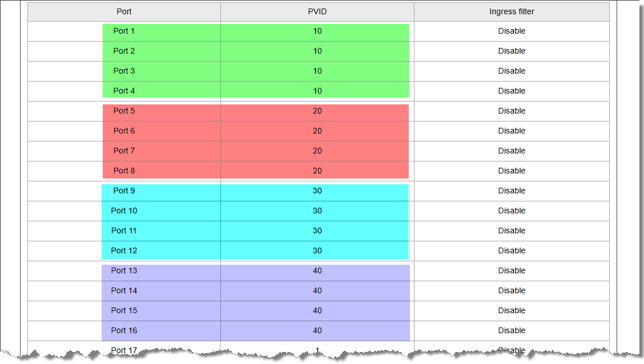This screenshot has width=644, height=364.
Task: Select the Port 16 cell
Action: [124, 331]
